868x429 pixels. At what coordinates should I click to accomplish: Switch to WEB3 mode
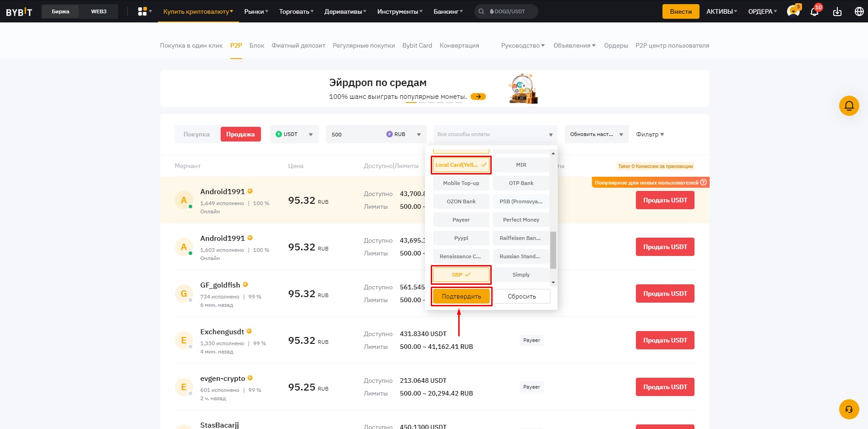[x=99, y=11]
